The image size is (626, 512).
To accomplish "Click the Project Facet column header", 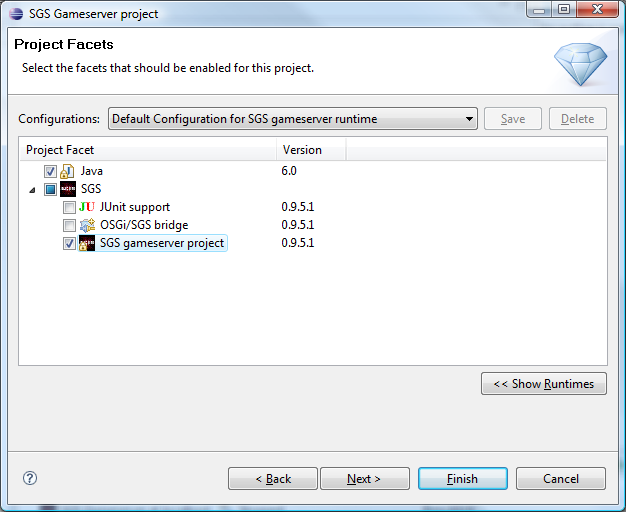I will 148,150.
